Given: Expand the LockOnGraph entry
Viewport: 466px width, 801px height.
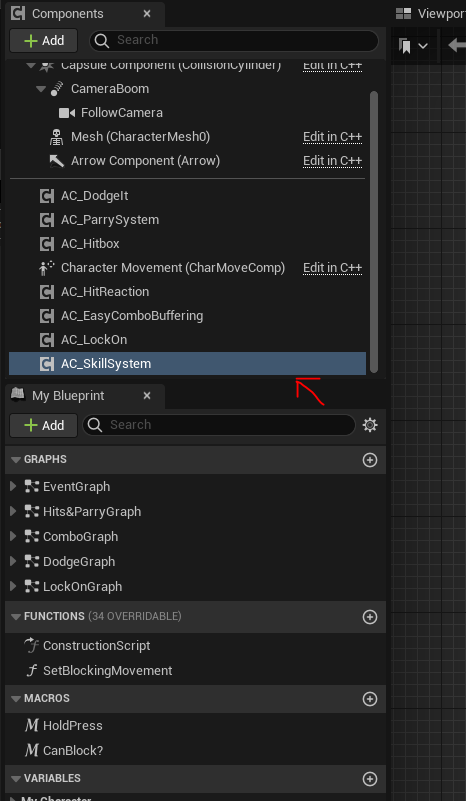Looking at the screenshot, I should 14,586.
